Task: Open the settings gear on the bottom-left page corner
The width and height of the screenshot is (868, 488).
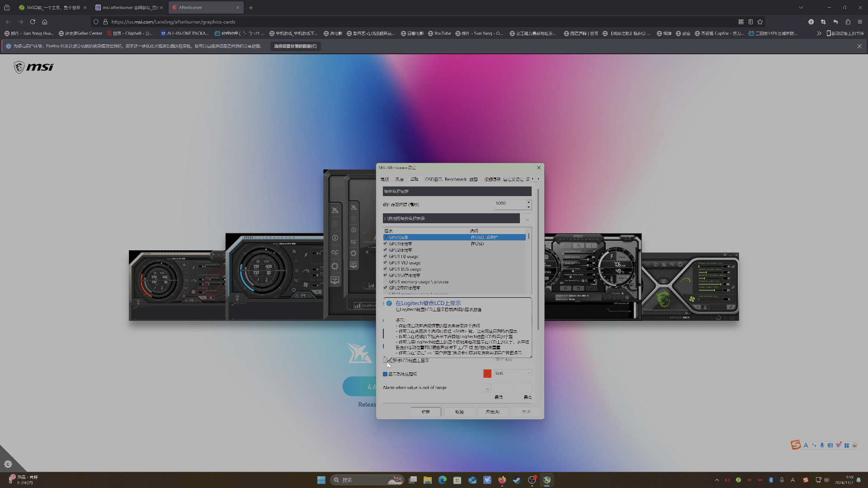Action: pos(8,464)
